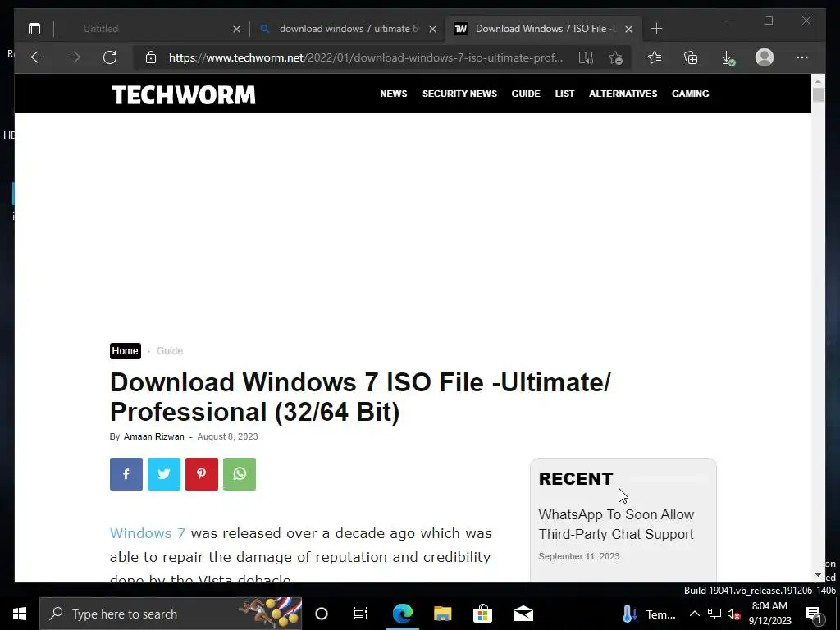This screenshot has width=840, height=630.
Task: Go back to the previous page
Action: [38, 57]
